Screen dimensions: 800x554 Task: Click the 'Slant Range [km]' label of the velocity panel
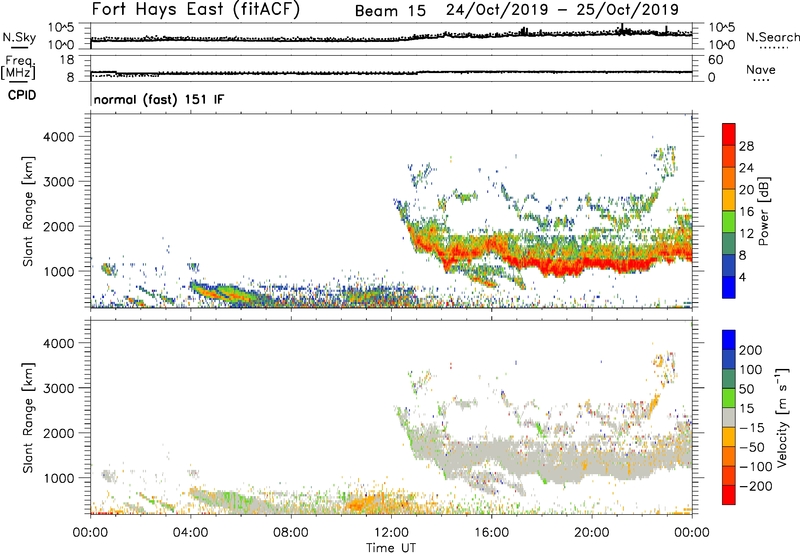[x=28, y=418]
